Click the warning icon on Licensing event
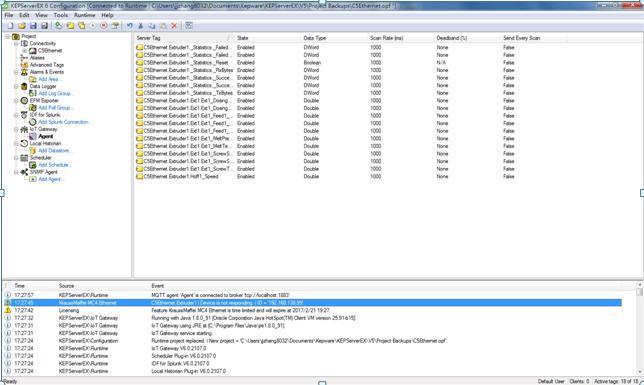The height and width of the screenshot is (385, 644). tap(8, 310)
